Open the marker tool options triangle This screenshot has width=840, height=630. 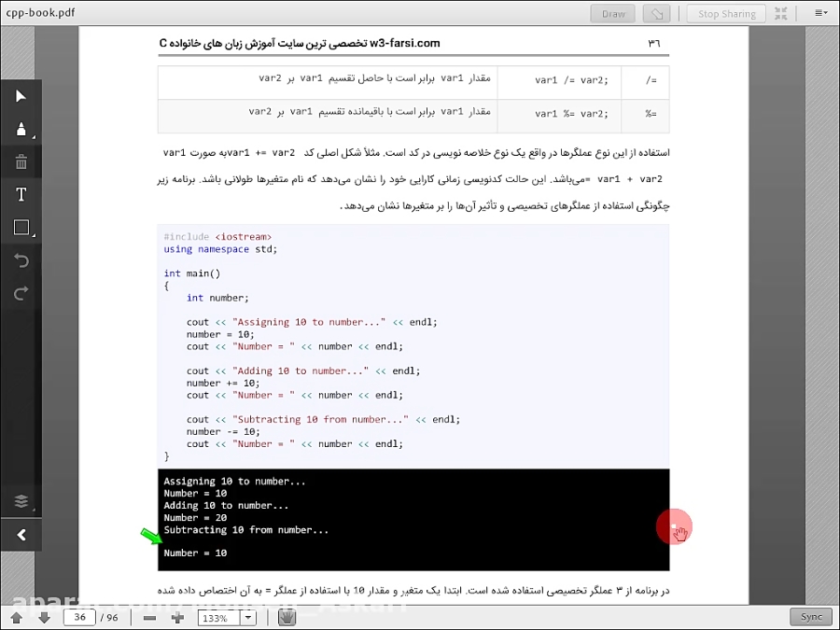click(x=35, y=138)
